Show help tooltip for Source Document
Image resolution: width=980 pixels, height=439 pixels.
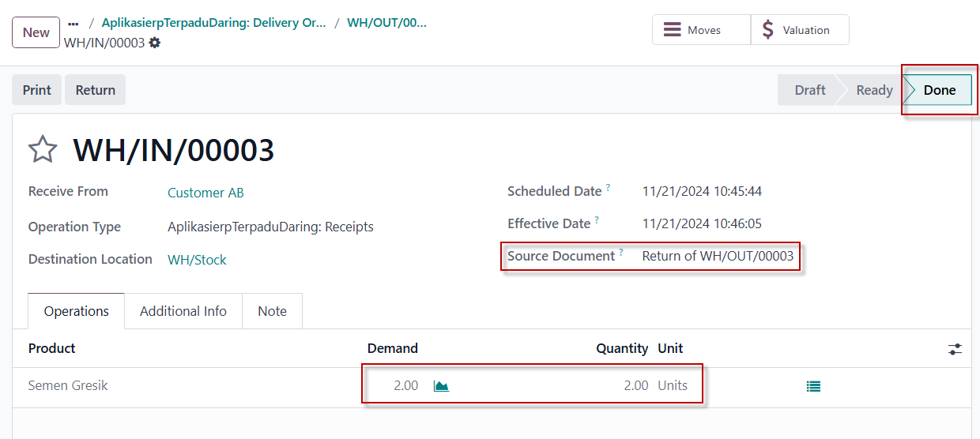(621, 253)
